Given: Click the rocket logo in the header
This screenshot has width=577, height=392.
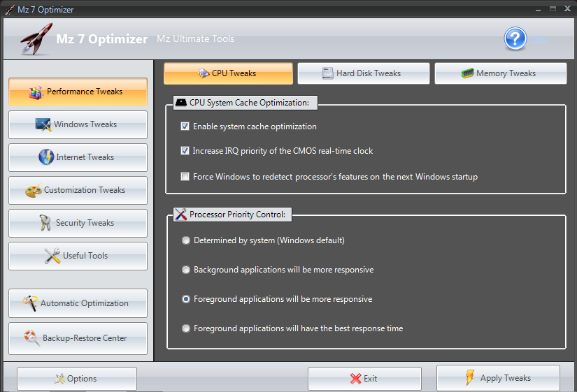Looking at the screenshot, I should (36, 39).
